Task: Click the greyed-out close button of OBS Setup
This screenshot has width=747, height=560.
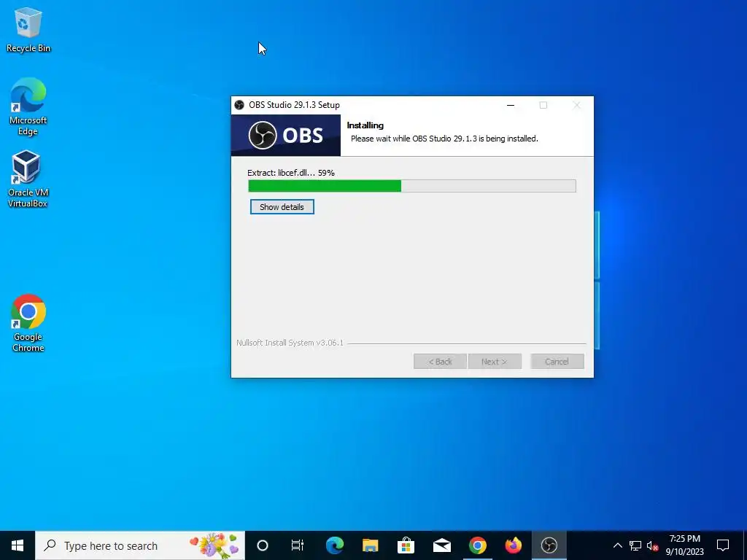Action: [576, 105]
